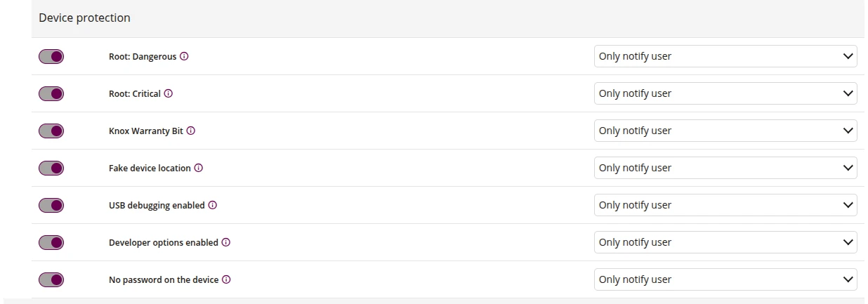
Task: Toggle Developer options enabled switch
Action: (51, 242)
